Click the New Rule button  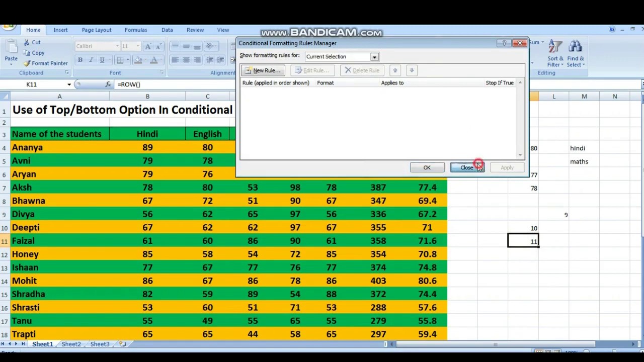tap(263, 70)
